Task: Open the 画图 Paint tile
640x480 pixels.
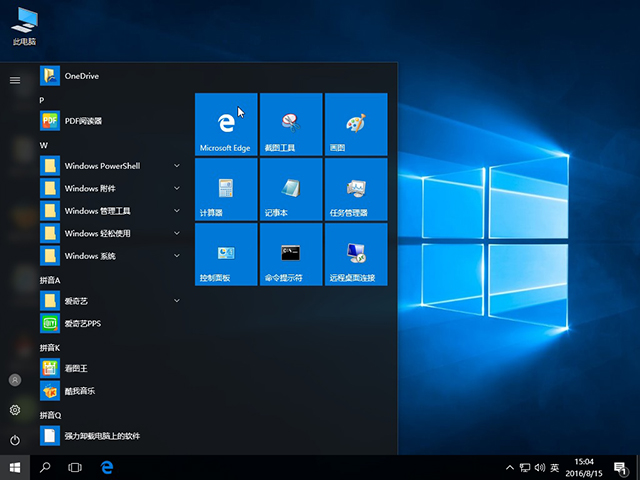Action: (x=355, y=124)
